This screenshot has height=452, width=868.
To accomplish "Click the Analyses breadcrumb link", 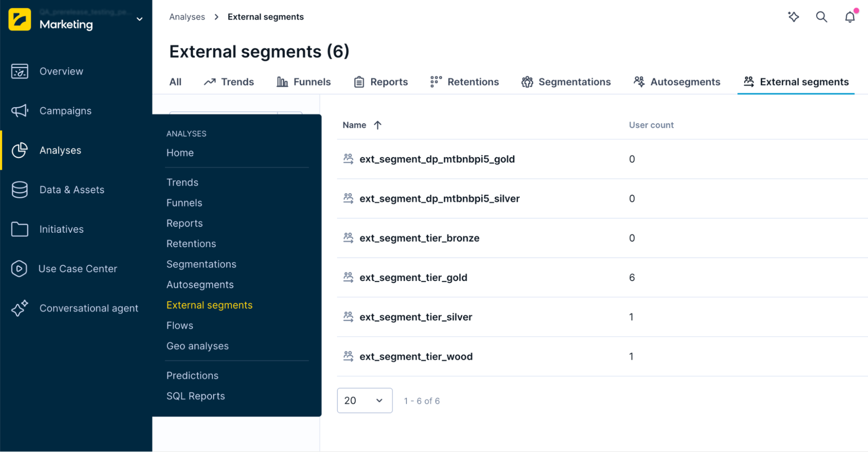I will 187,17.
